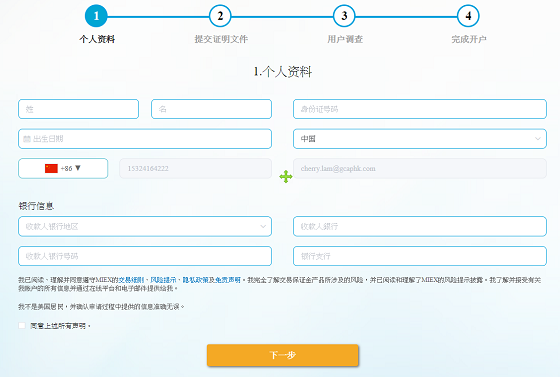Click the calendar icon in 出生日期 field
The width and height of the screenshot is (560, 377).
tap(27, 139)
